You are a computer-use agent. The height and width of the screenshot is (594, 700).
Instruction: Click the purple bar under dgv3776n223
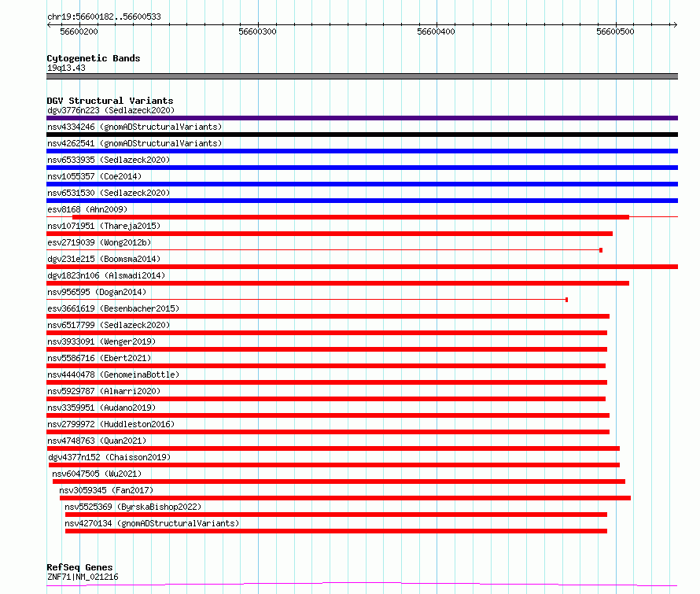pyautogui.click(x=362, y=118)
